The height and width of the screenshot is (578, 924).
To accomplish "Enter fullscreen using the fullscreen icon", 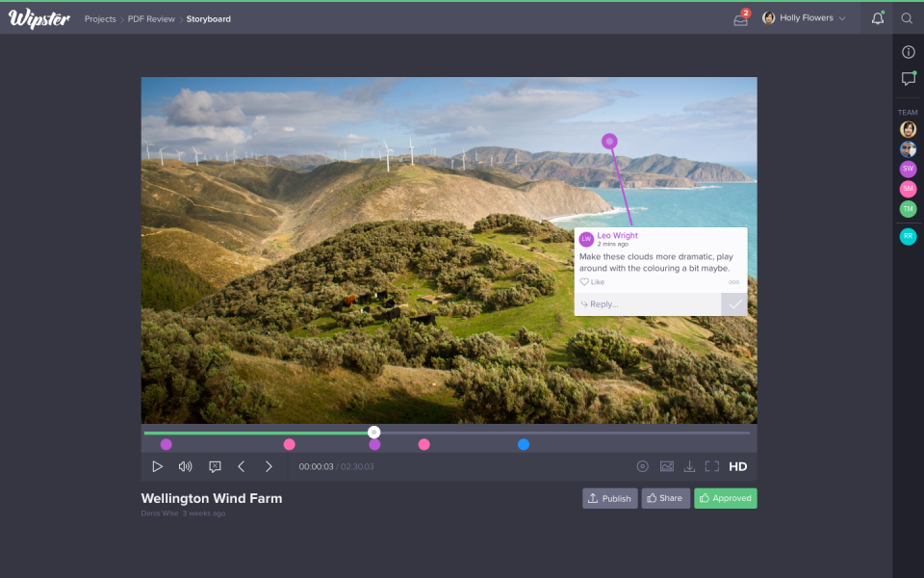I will point(712,465).
